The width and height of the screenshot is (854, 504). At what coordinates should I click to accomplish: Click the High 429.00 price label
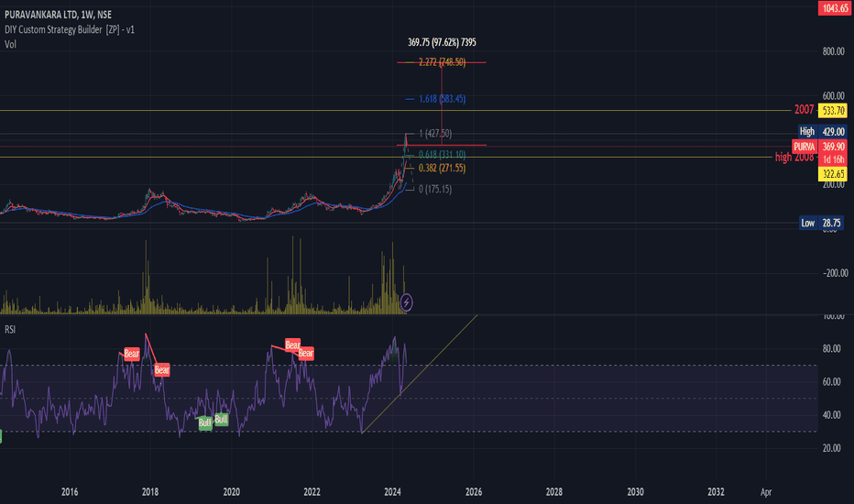tap(822, 131)
